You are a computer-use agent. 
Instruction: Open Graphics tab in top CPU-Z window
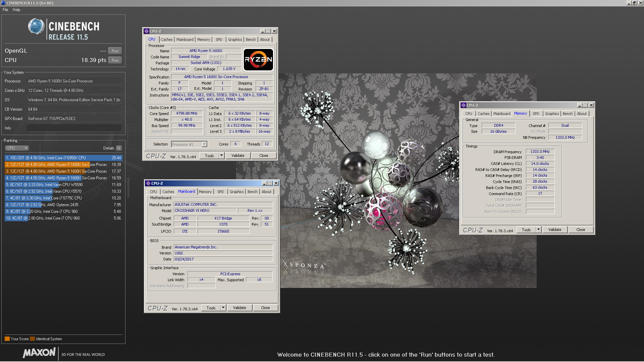pyautogui.click(x=235, y=40)
